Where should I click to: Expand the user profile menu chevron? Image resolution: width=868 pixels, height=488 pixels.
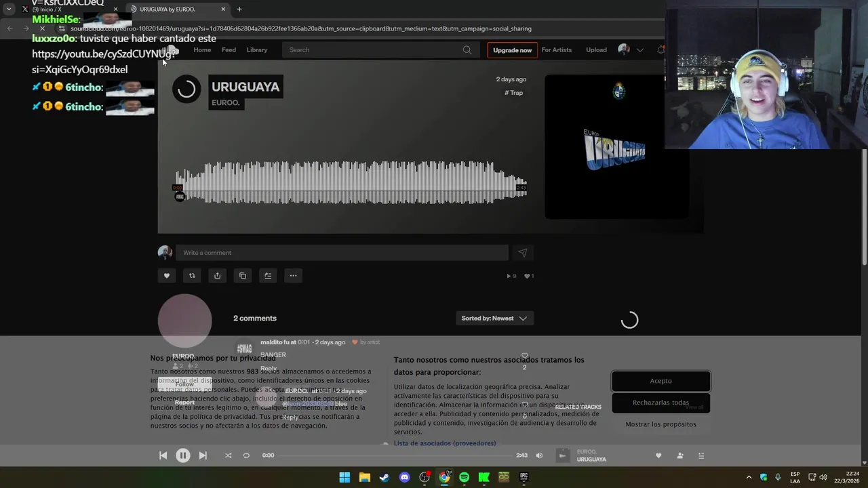pyautogui.click(x=639, y=50)
